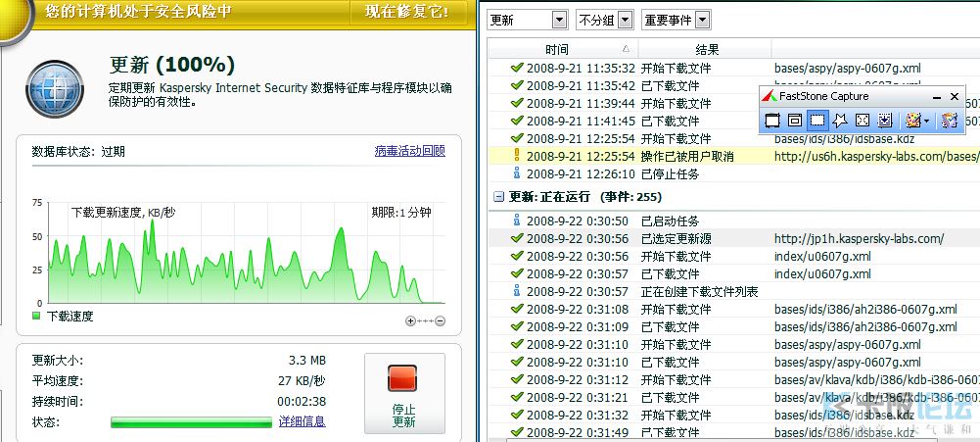Select the 2008-9-22 0:30:57 已下载文件 row
Image resolution: width=980 pixels, height=442 pixels.
coord(733,273)
